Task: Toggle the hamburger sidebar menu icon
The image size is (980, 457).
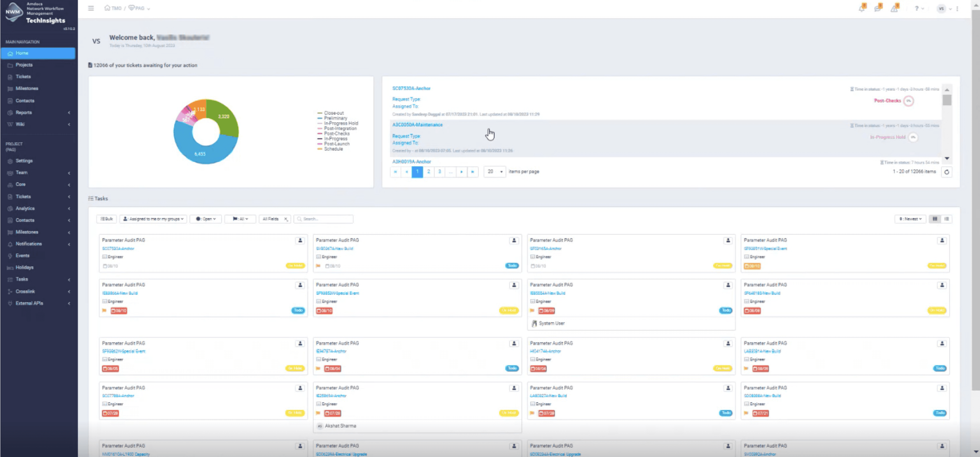Action: point(91,8)
